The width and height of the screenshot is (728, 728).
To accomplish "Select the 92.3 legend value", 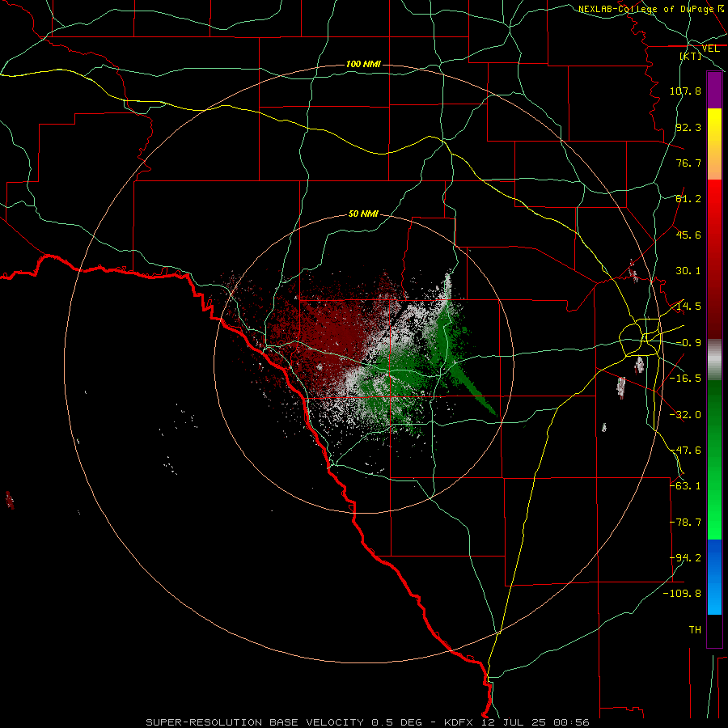I will pos(688,127).
